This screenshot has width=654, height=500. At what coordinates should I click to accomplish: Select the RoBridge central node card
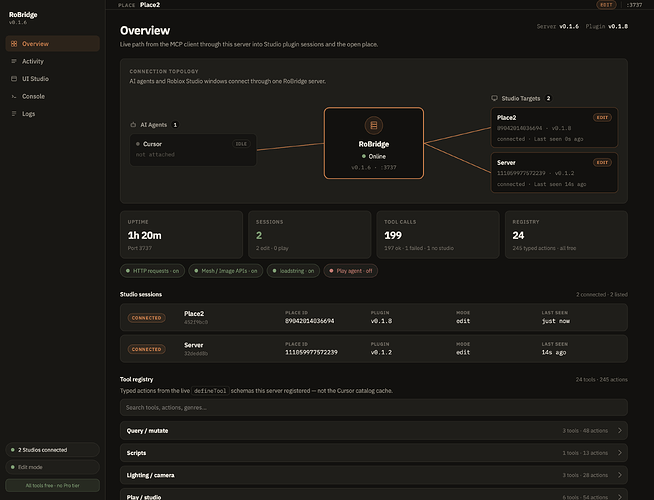374,143
